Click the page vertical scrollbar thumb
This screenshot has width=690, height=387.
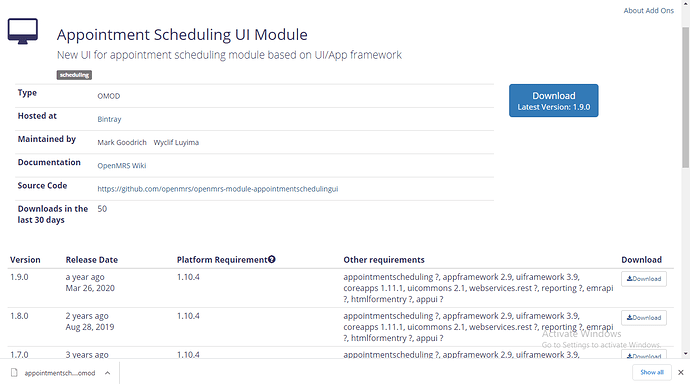(x=685, y=97)
